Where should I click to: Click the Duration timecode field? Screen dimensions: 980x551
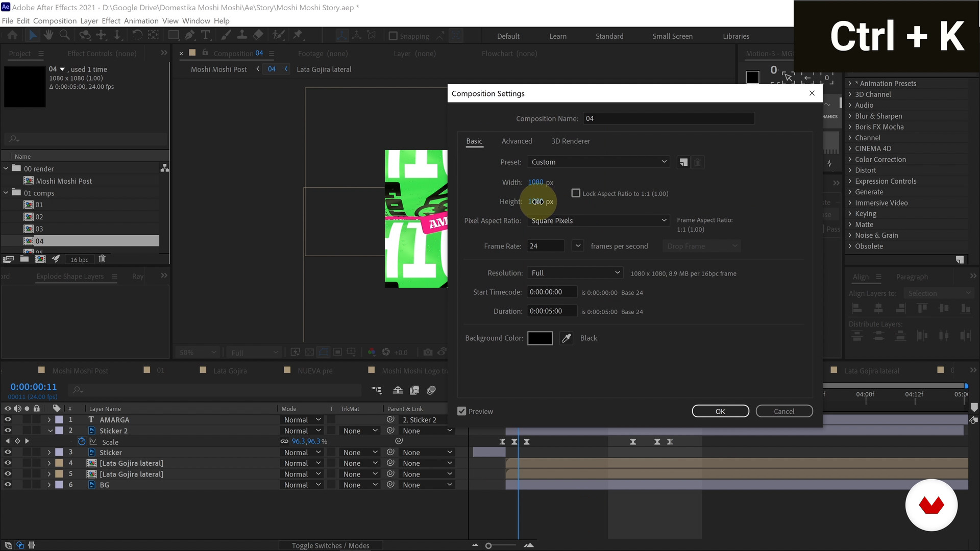[552, 311]
